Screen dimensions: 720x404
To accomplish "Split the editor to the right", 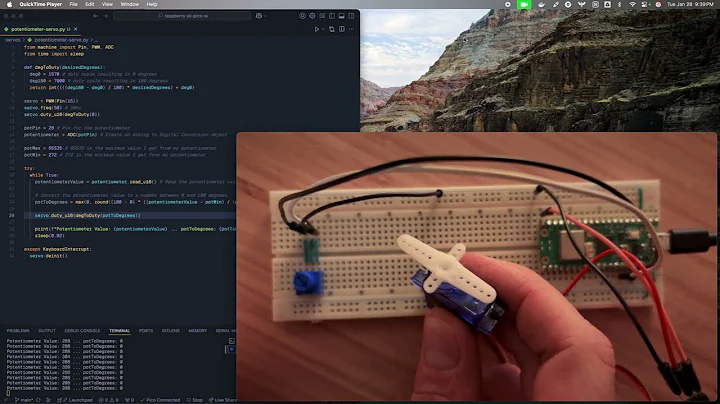I will (x=342, y=29).
